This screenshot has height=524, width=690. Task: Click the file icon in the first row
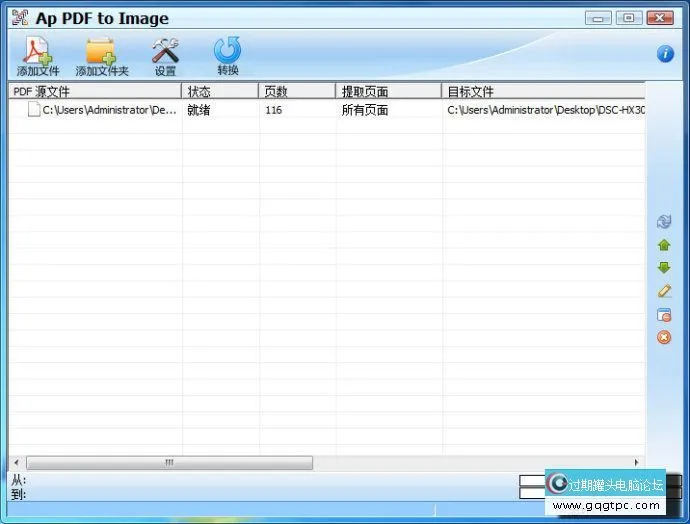point(34,109)
